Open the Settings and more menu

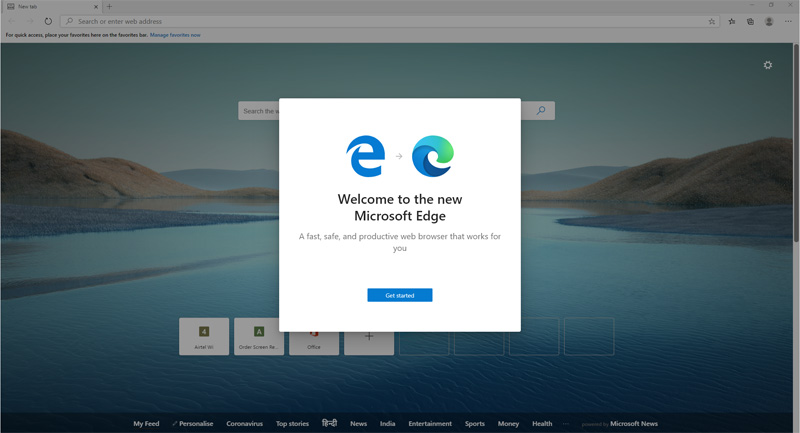tap(788, 21)
